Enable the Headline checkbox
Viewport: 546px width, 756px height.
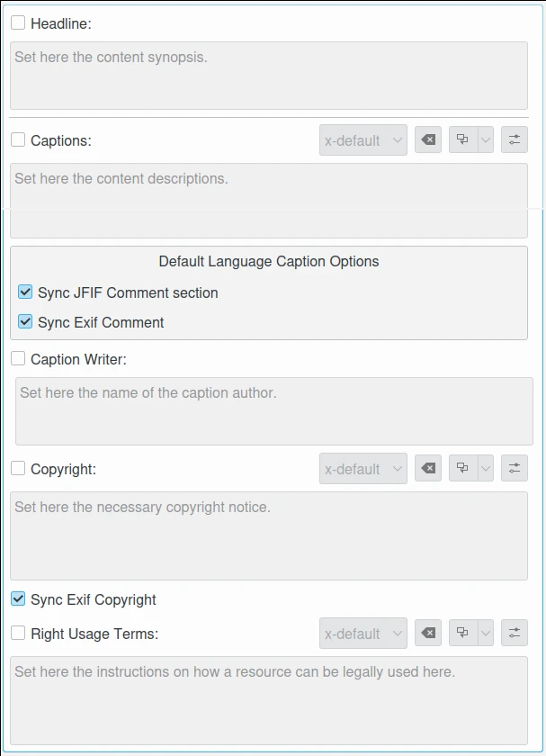pos(18,23)
